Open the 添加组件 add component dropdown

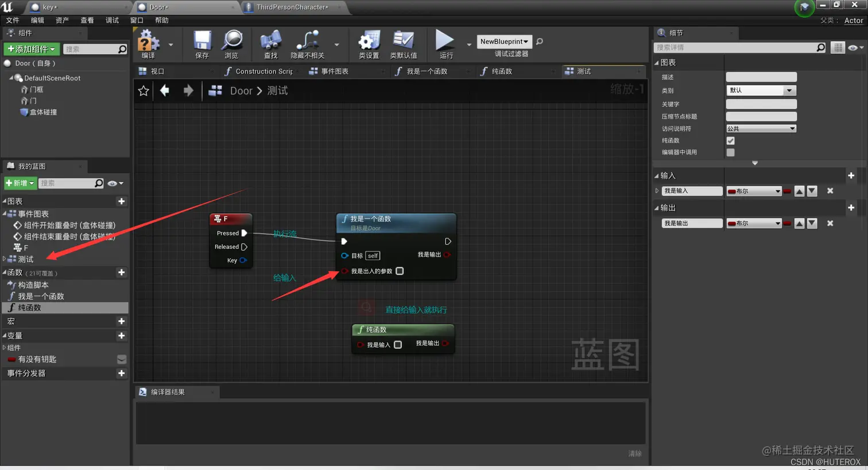click(31, 49)
